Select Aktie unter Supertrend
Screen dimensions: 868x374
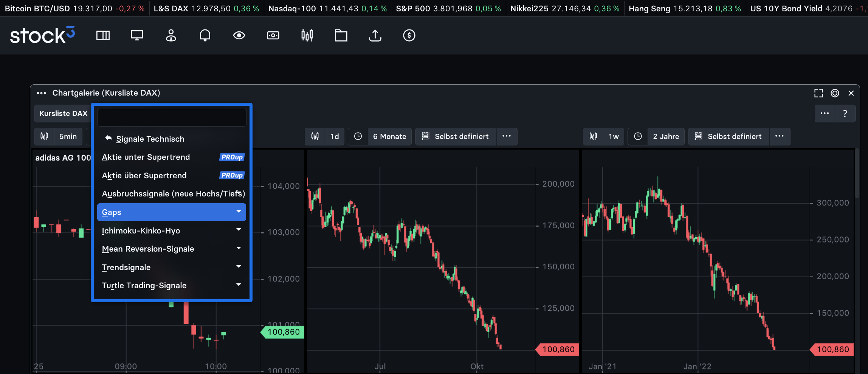pos(172,157)
